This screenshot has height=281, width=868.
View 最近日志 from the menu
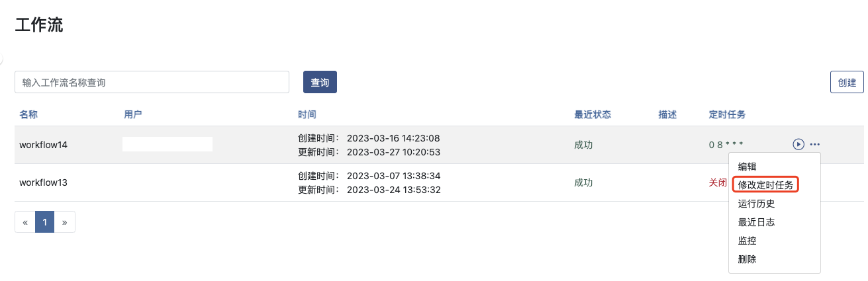pos(756,222)
